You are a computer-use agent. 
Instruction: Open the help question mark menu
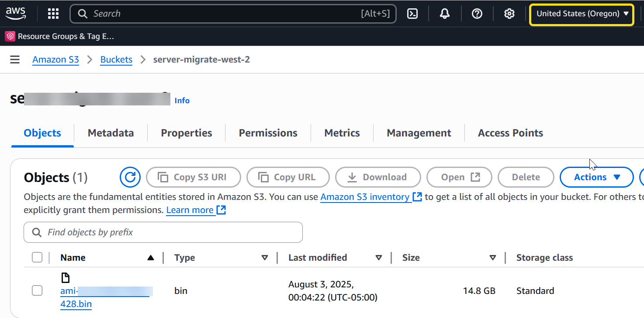pos(477,14)
